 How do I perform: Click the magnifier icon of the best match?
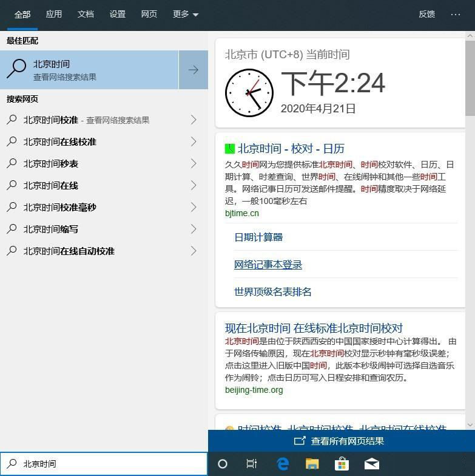coord(16,69)
